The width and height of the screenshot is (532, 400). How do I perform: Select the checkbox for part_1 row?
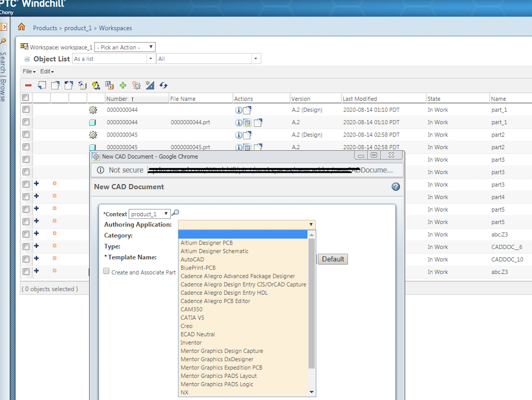pyautogui.click(x=25, y=110)
